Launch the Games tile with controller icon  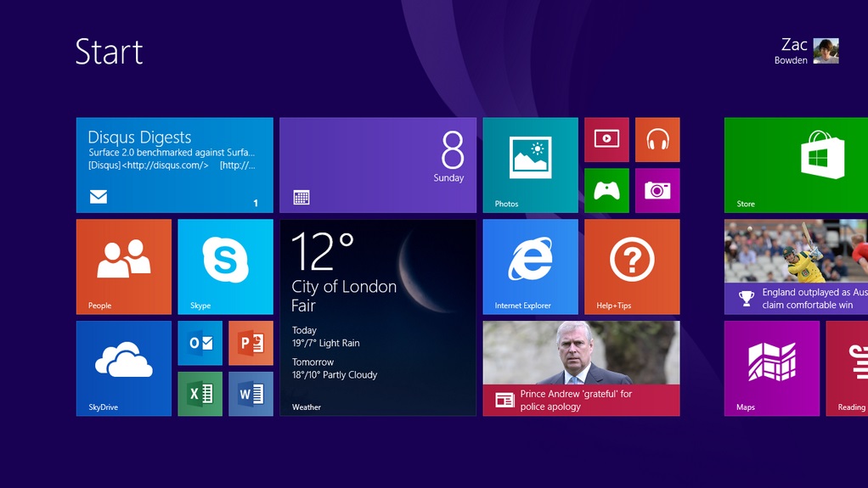606,190
